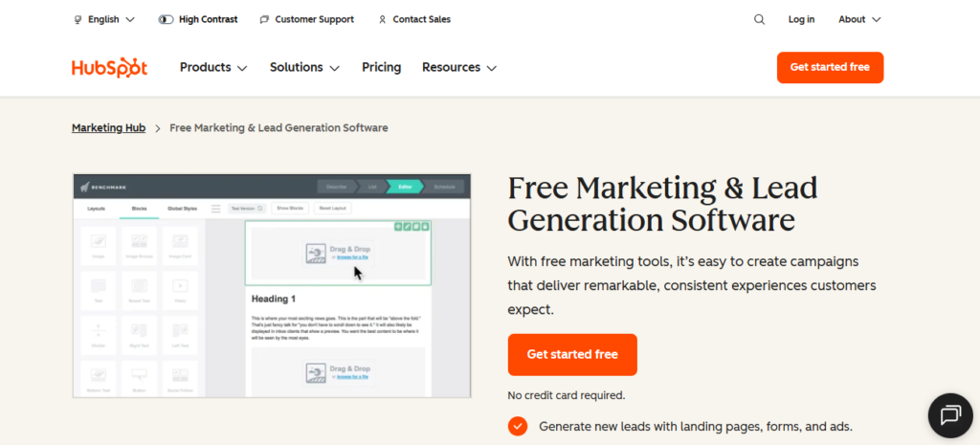Click the 'No credit card required.' text
Viewport: 980px width, 445px height.
567,395
